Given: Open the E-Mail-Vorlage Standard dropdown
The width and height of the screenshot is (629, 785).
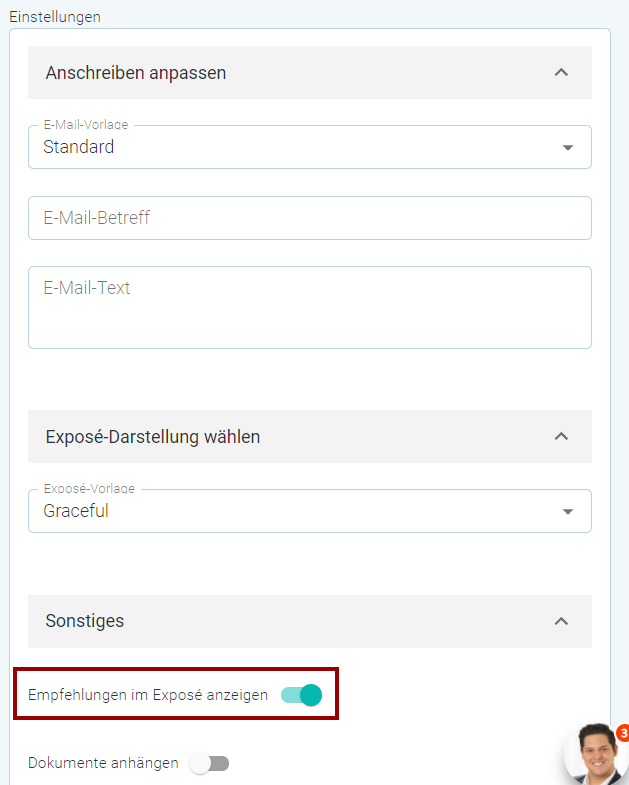Looking at the screenshot, I should [x=309, y=147].
